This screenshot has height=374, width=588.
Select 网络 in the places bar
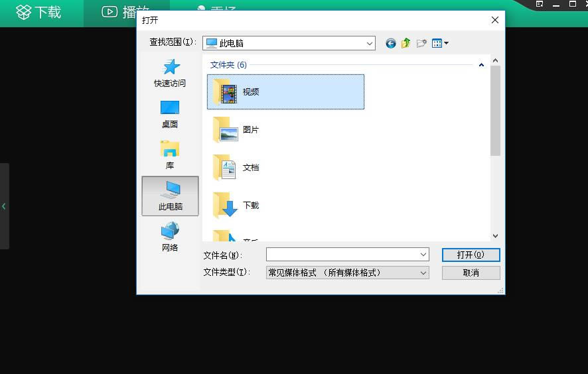tap(170, 237)
